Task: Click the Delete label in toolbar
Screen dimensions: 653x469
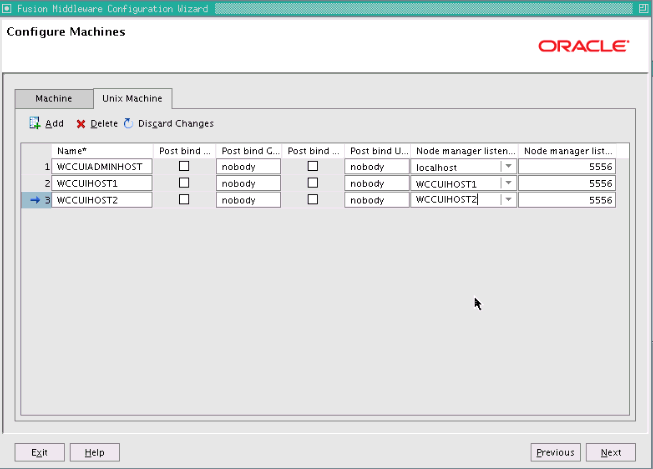Action: pos(104,124)
